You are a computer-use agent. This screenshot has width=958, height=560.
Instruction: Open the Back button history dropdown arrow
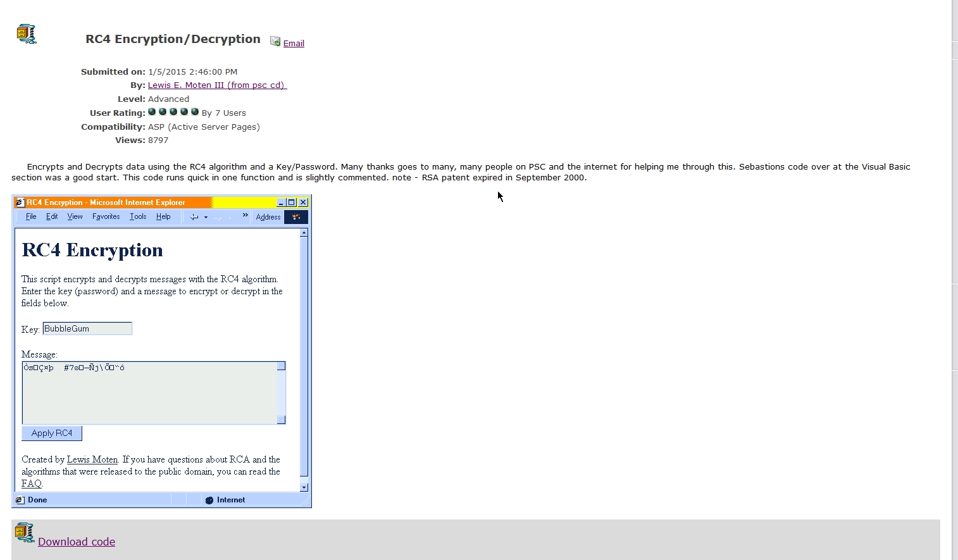click(207, 217)
